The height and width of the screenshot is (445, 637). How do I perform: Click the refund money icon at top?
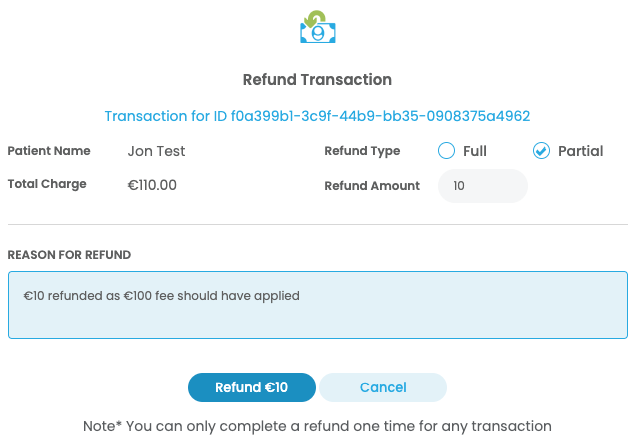[x=318, y=27]
